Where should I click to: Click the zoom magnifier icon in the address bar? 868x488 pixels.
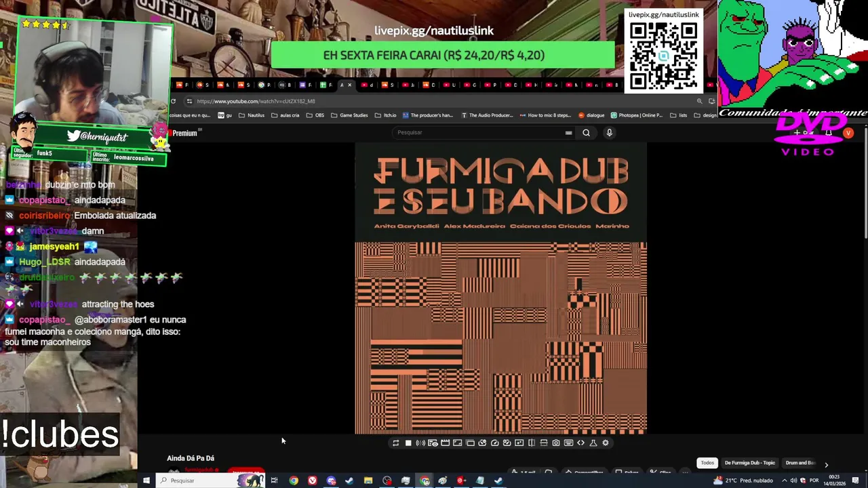click(x=699, y=101)
